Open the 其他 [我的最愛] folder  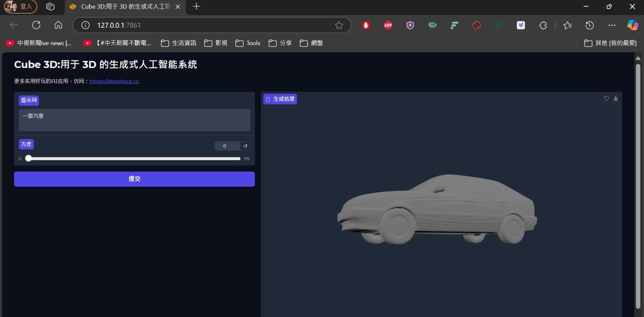coord(610,43)
